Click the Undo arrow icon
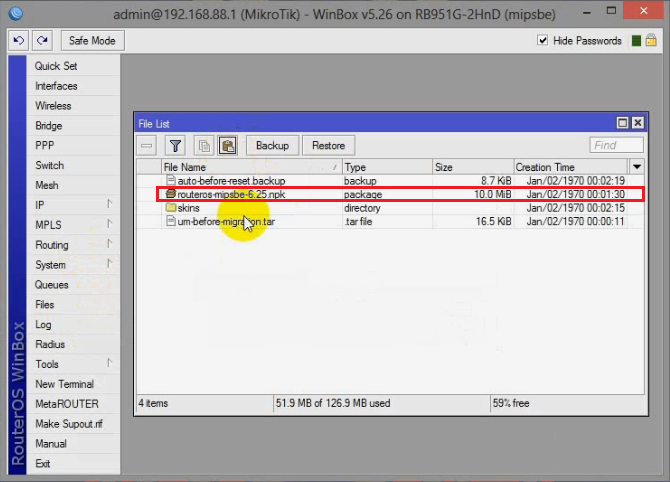This screenshot has height=482, width=670. [18, 41]
